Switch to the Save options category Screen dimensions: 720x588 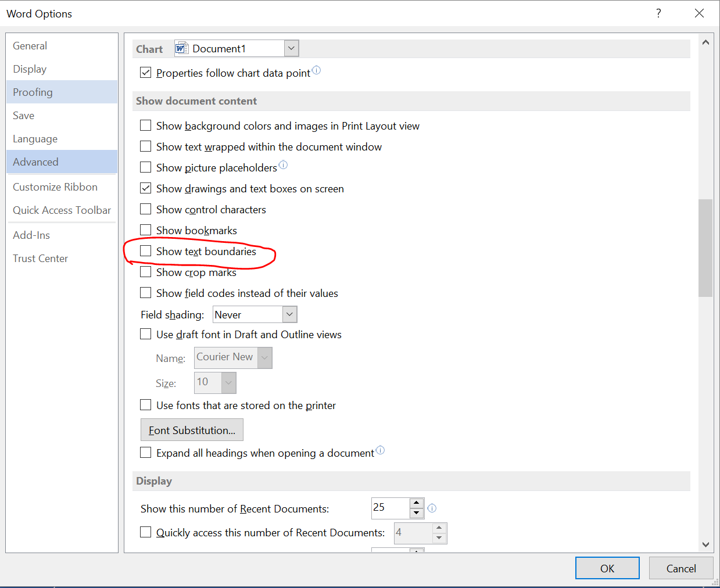pos(62,116)
